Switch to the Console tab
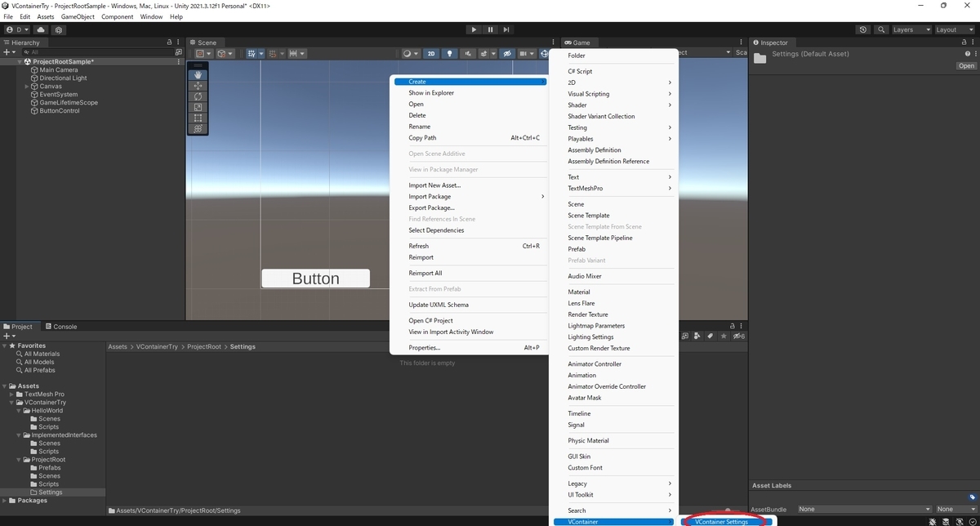980x526 pixels. pyautogui.click(x=62, y=326)
